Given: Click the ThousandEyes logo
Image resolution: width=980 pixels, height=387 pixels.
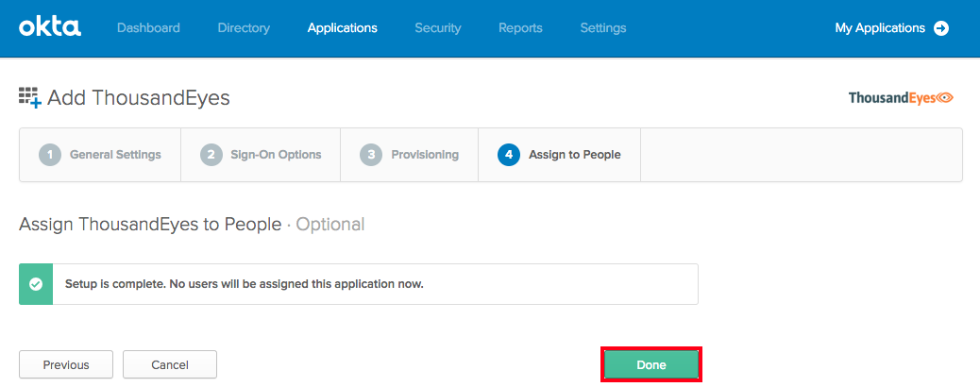Looking at the screenshot, I should (x=901, y=97).
